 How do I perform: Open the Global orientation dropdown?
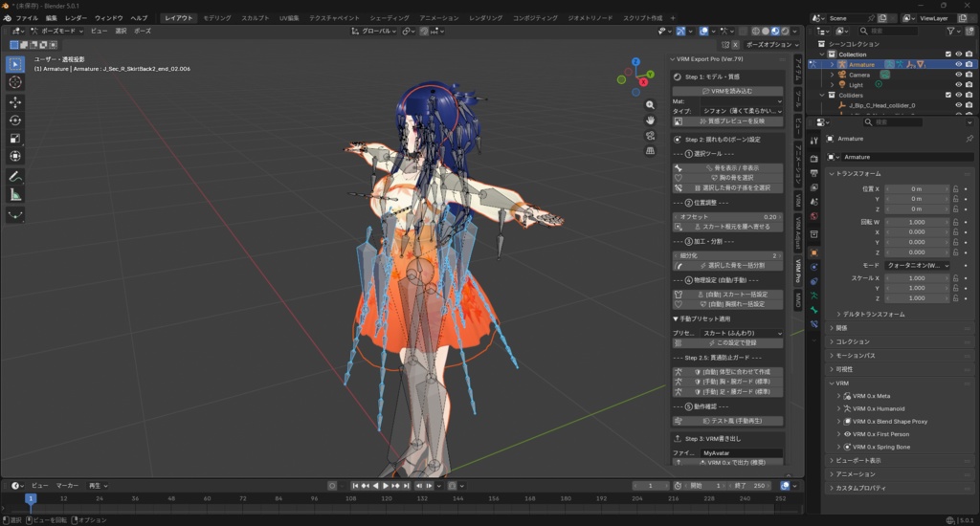click(373, 31)
